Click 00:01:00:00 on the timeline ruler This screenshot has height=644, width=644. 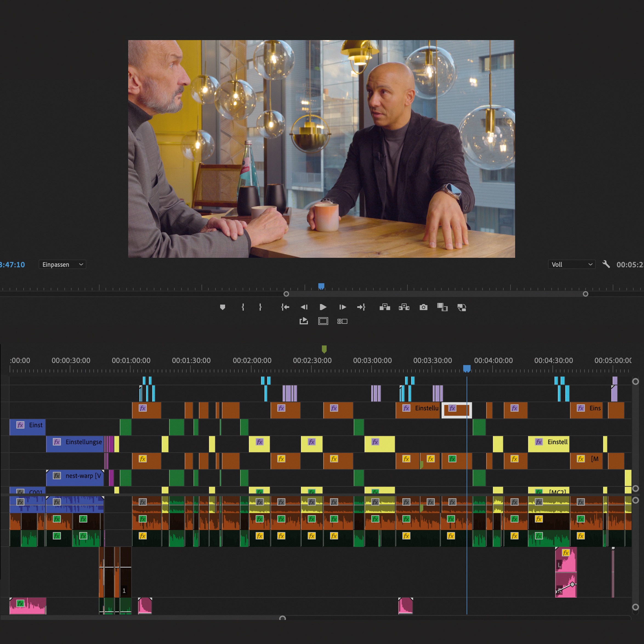131,360
